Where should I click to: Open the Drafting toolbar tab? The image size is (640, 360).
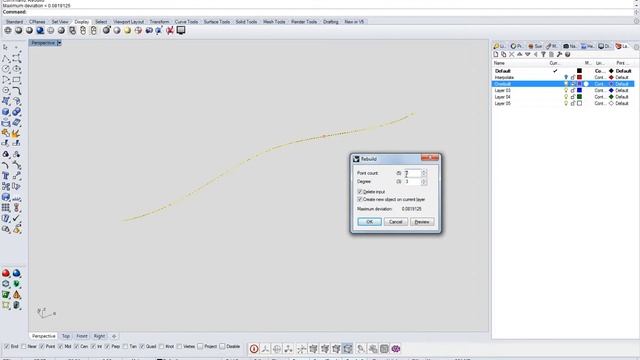click(x=331, y=22)
